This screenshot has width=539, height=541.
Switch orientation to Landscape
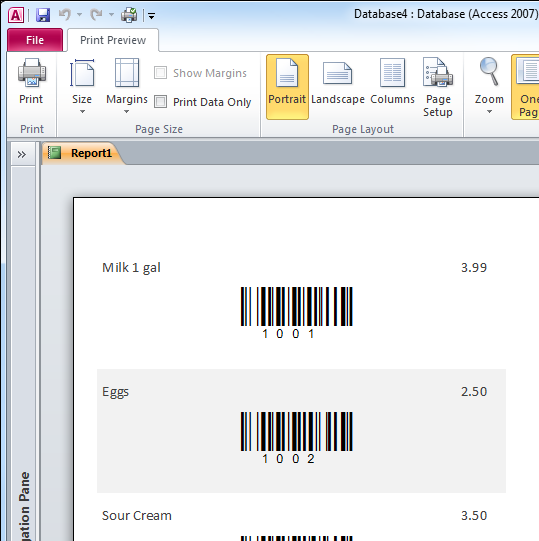(337, 86)
